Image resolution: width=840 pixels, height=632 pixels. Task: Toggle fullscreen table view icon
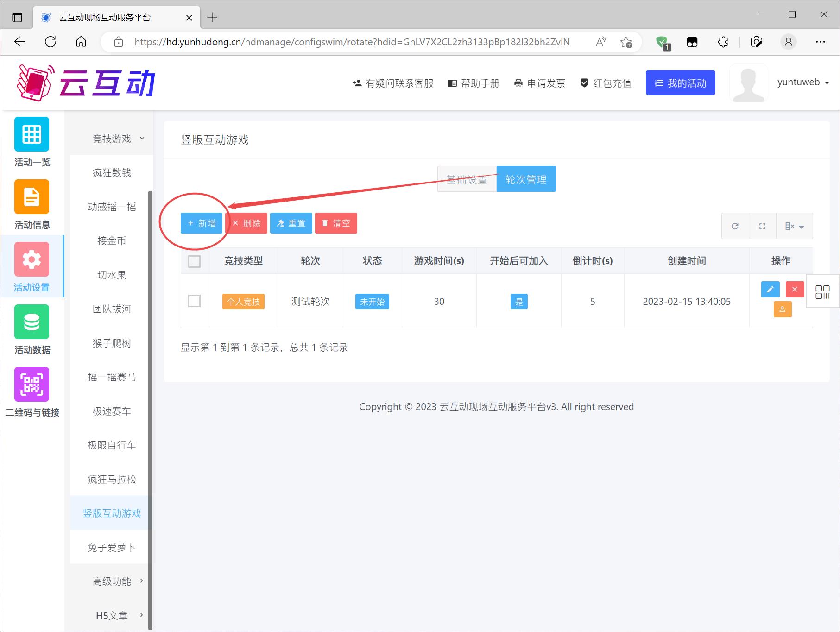pyautogui.click(x=762, y=226)
